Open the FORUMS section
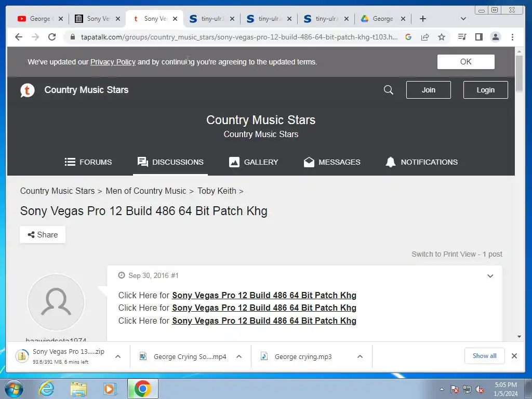 pos(88,162)
